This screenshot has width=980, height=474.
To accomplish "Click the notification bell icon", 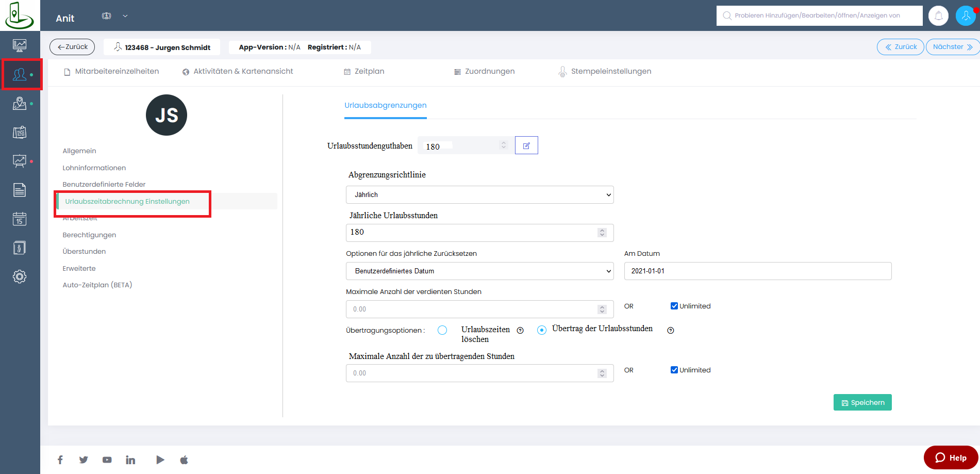I will tap(939, 15).
